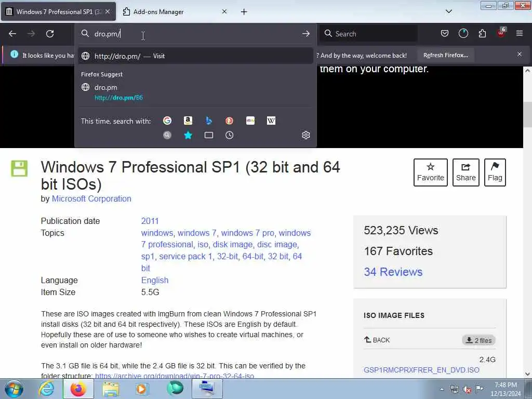Screen dimensions: 532x399
Task: Open the Windows Start menu
Action: 14,389
